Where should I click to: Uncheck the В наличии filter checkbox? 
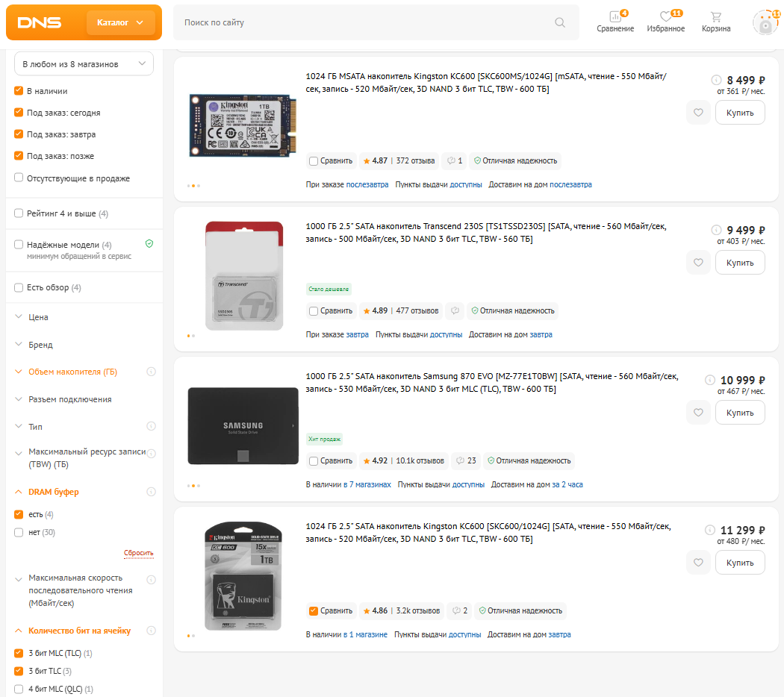click(19, 91)
